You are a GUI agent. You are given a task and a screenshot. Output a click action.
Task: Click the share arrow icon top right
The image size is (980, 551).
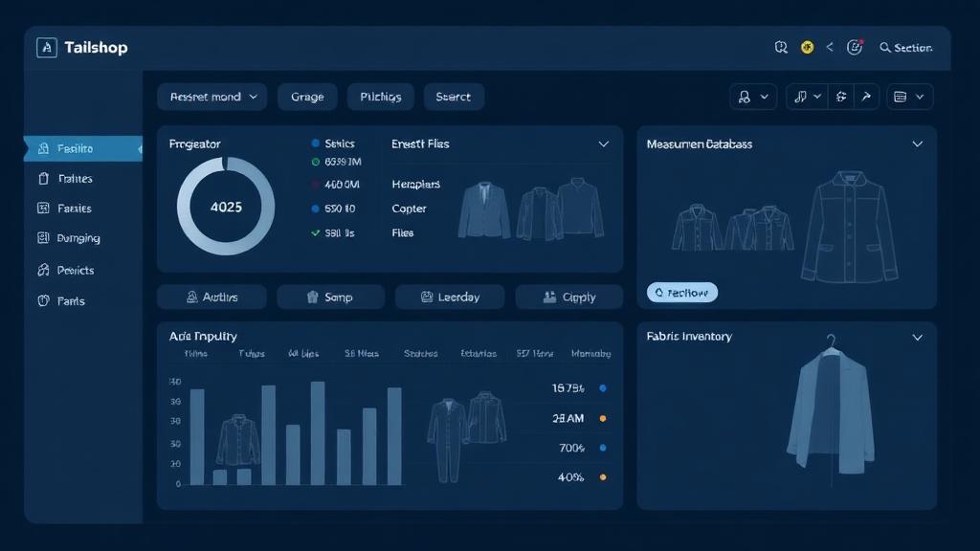[866, 96]
